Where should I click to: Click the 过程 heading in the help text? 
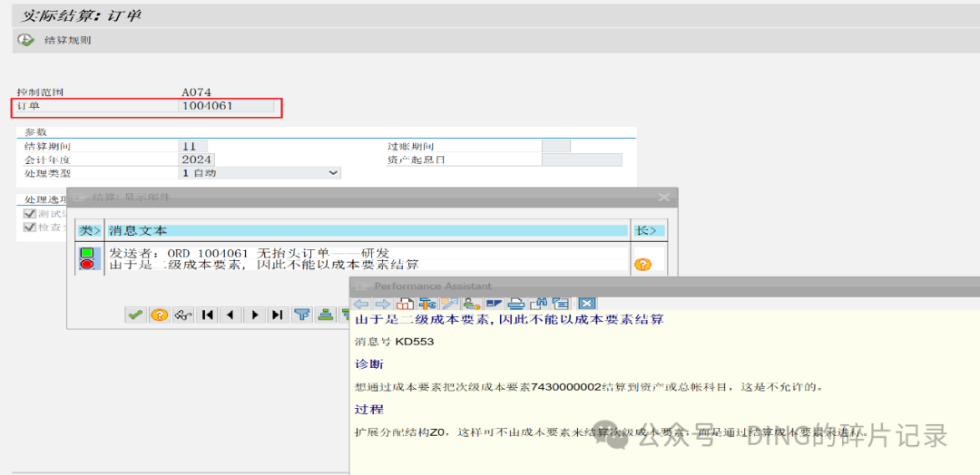(369, 410)
